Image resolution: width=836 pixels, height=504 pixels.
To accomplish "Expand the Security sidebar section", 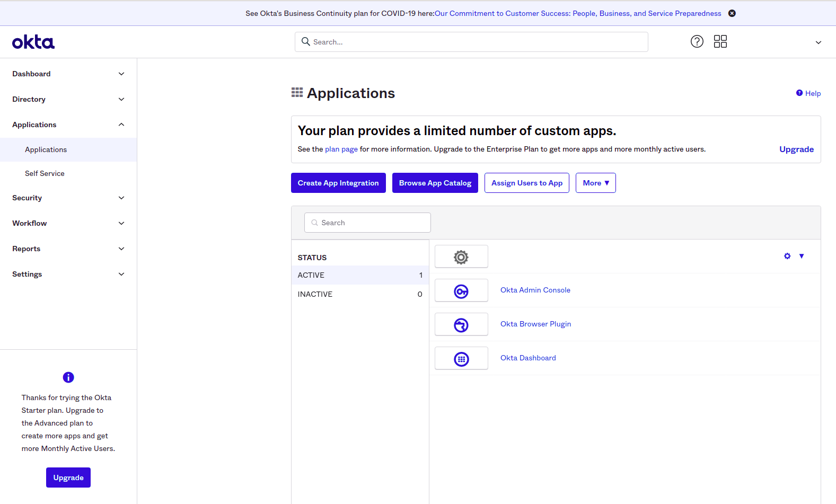I will (68, 198).
